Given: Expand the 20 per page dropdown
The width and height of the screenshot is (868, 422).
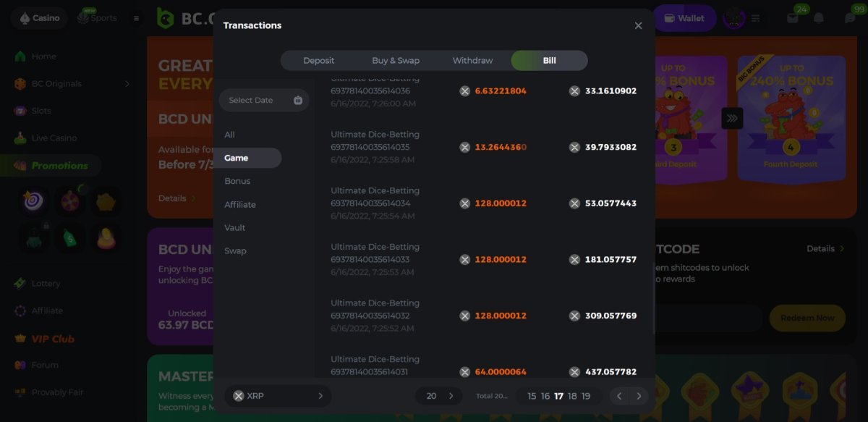Looking at the screenshot, I should coord(440,396).
